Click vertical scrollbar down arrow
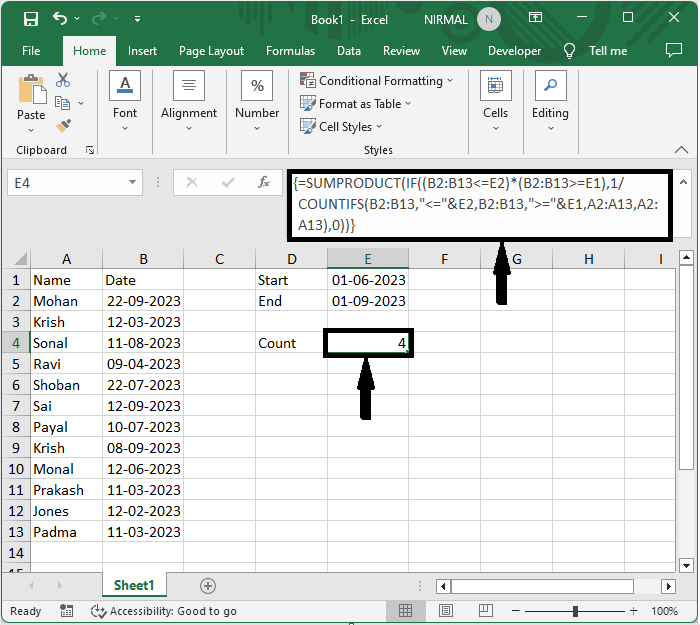 coord(686,566)
